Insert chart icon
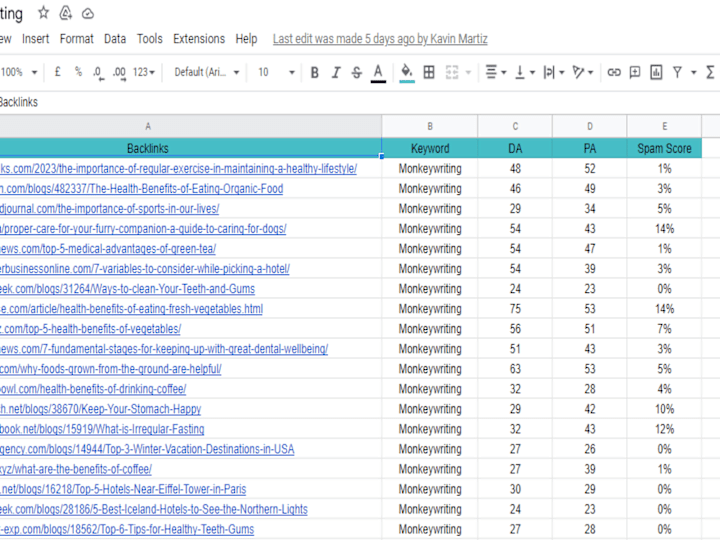This screenshot has width=720, height=540. pyautogui.click(x=656, y=72)
